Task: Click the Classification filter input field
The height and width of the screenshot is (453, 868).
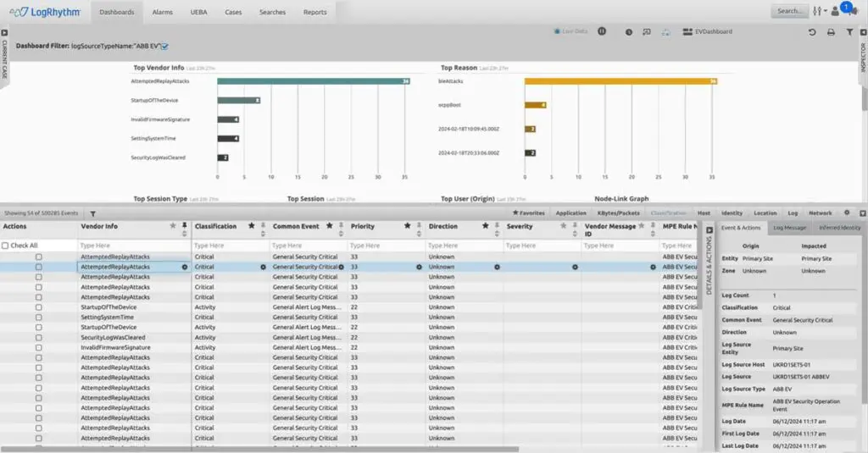Action: click(x=229, y=246)
